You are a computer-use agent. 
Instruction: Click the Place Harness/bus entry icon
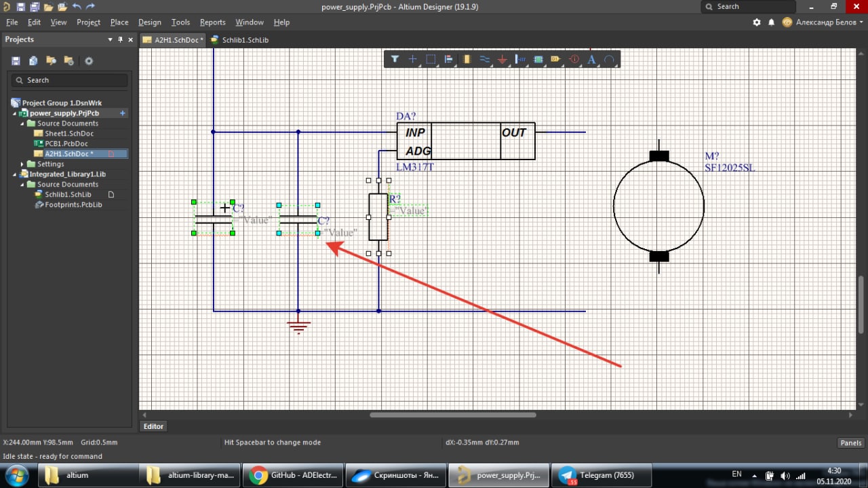pos(521,60)
